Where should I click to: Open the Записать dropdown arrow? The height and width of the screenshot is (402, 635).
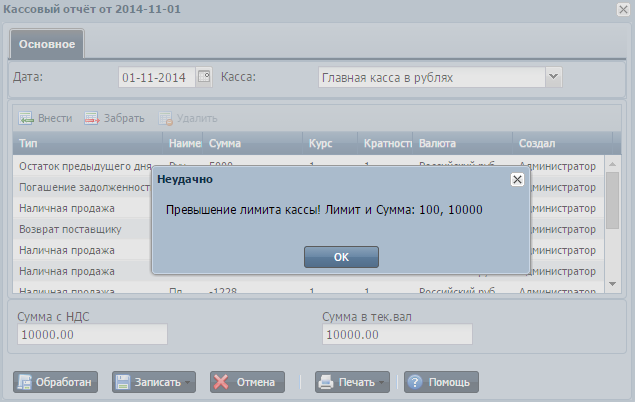pyautogui.click(x=188, y=382)
